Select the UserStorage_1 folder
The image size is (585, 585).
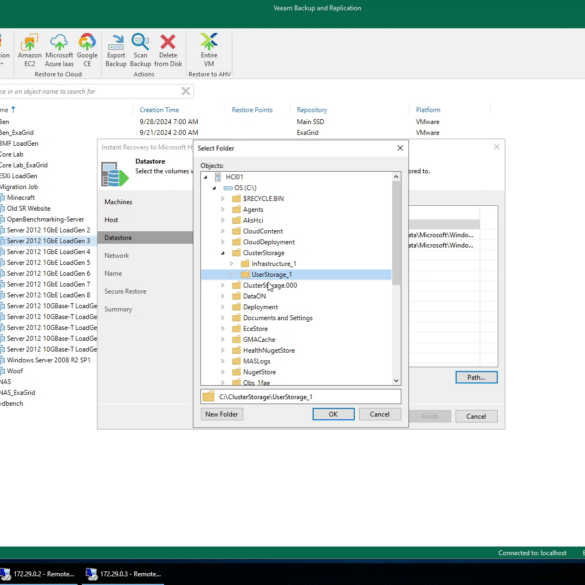[x=272, y=274]
